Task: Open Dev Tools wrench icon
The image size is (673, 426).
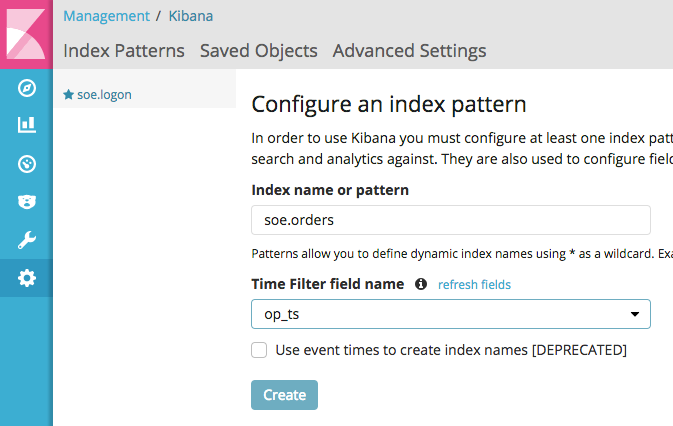Action: pos(27,240)
